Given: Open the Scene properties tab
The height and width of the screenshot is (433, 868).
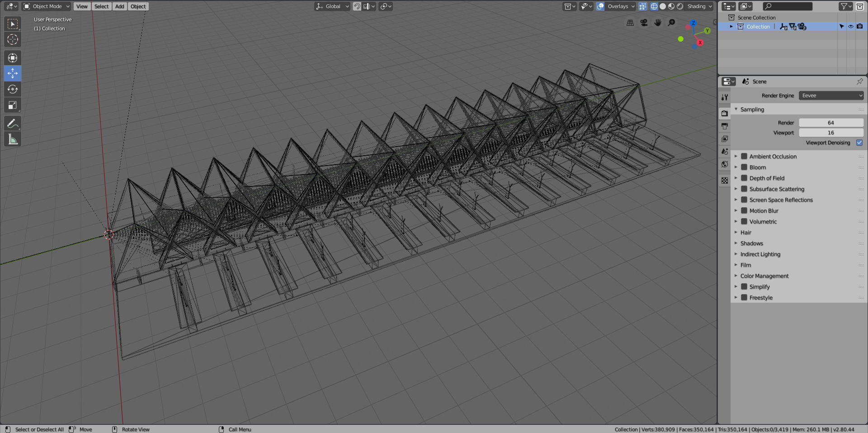Looking at the screenshot, I should tap(725, 151).
